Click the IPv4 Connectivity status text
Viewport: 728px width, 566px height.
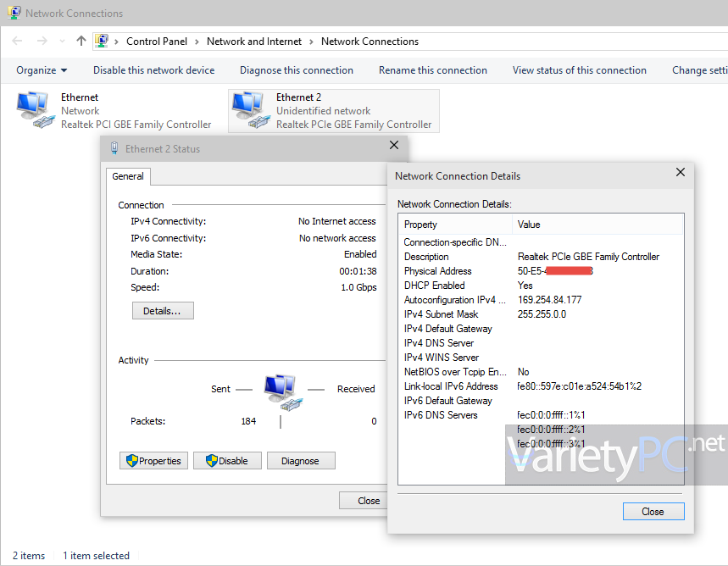coord(337,221)
